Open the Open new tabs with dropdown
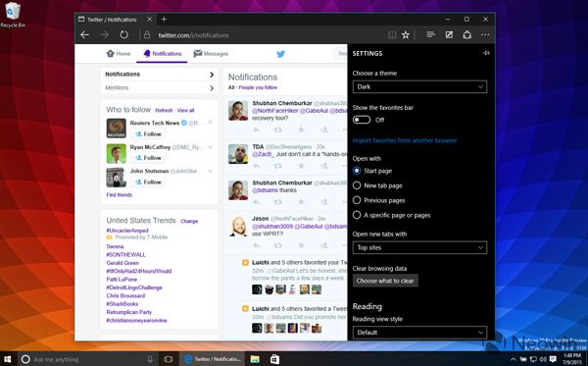 [x=419, y=247]
